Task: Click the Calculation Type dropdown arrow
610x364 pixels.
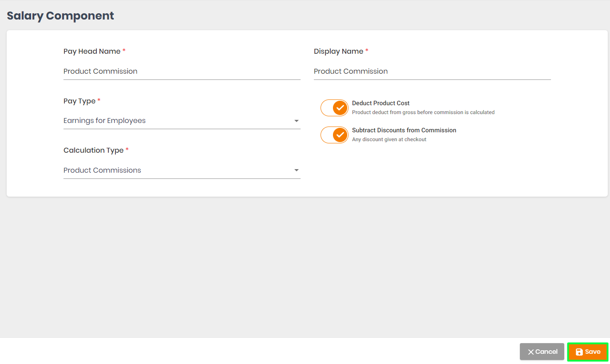Action: click(x=296, y=170)
